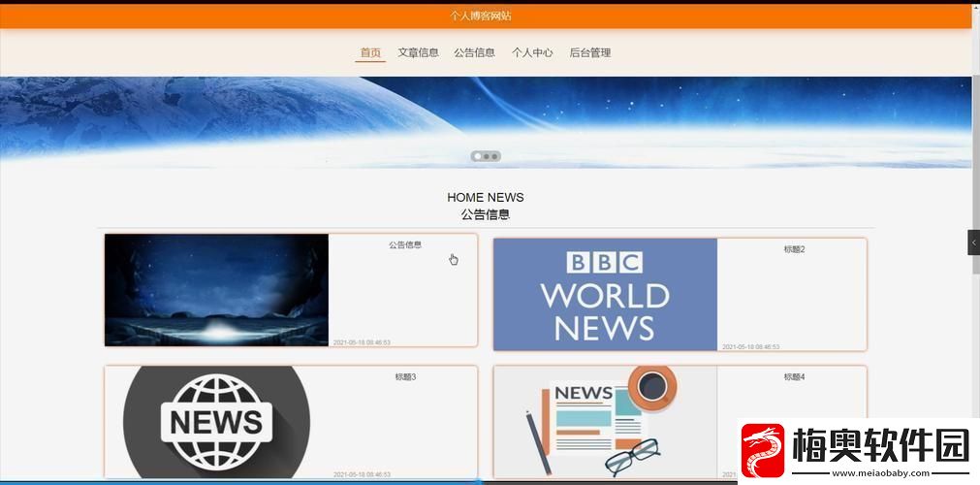Open the 首页 navigation tab

coord(370,53)
